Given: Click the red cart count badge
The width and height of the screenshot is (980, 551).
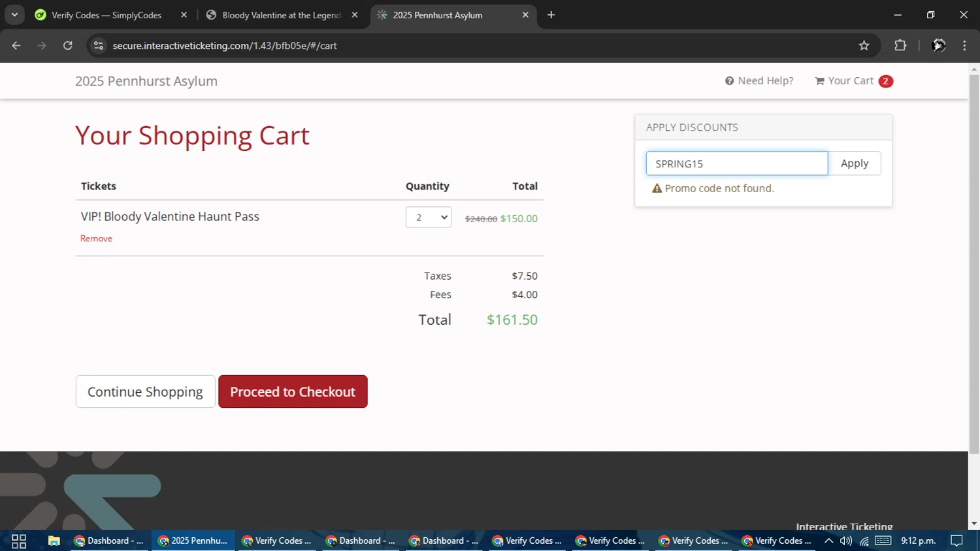Looking at the screenshot, I should click(885, 81).
